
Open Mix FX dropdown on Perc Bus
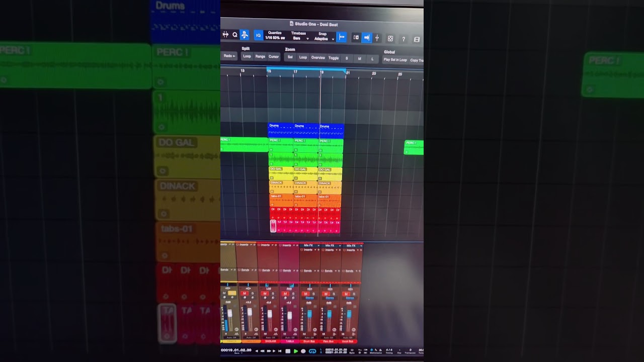pyautogui.click(x=340, y=245)
